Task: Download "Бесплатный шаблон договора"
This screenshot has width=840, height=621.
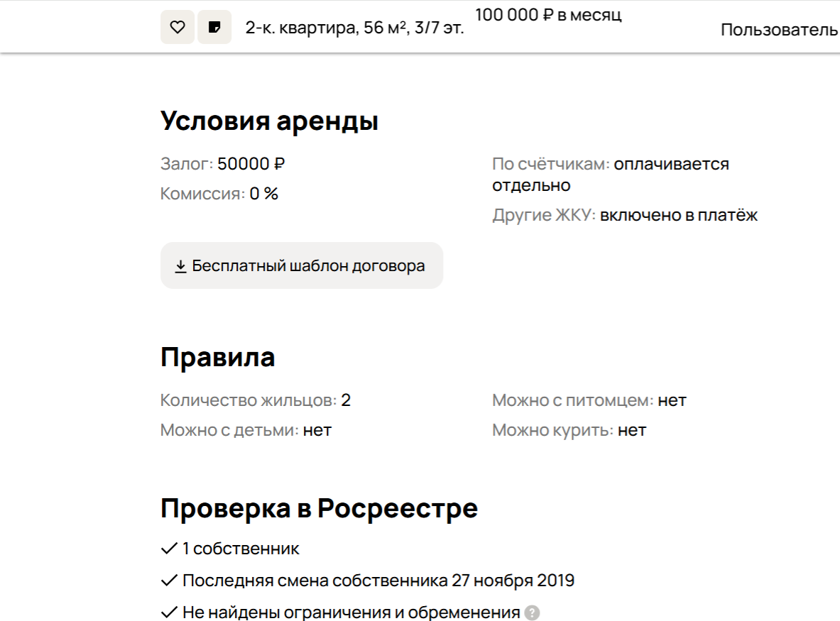Action: (308, 266)
